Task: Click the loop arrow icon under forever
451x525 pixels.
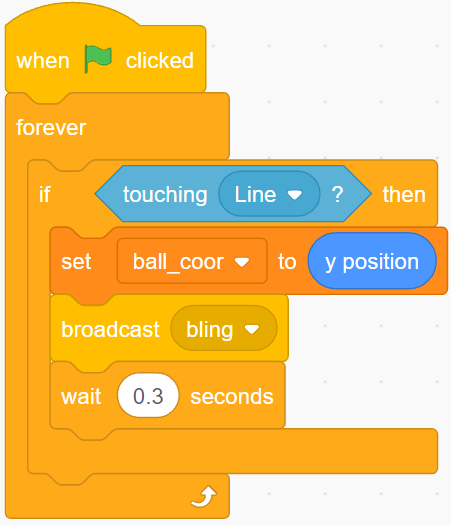Action: pyautogui.click(x=204, y=497)
